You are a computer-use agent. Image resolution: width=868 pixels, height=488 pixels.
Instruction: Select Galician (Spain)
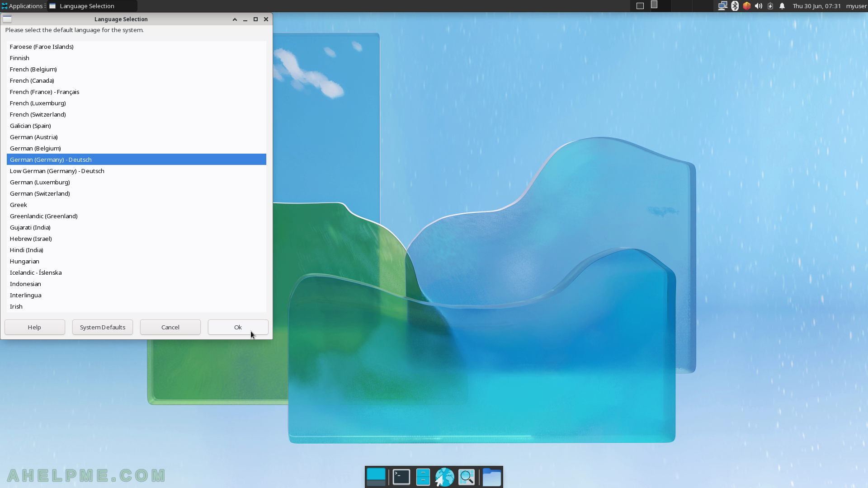point(137,126)
